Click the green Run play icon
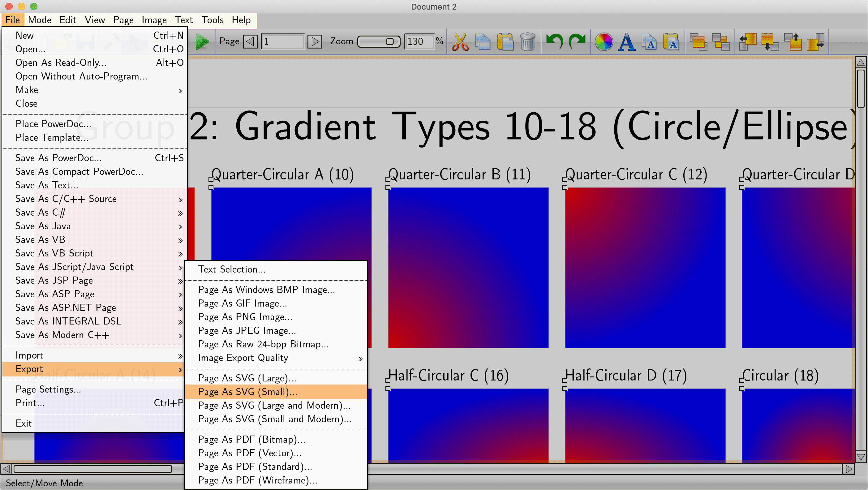This screenshot has height=490, width=868. click(x=202, y=41)
